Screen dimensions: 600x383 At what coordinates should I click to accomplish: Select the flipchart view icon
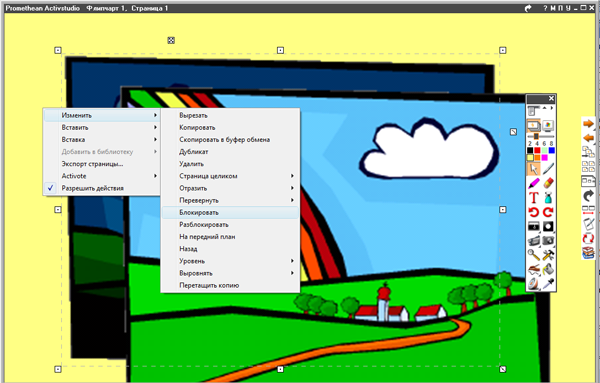[x=533, y=126]
